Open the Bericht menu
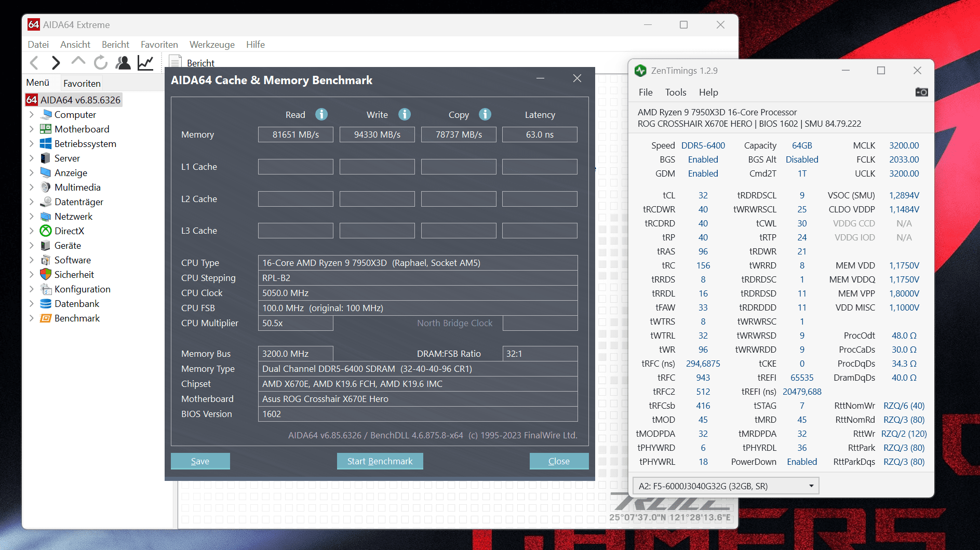The width and height of the screenshot is (980, 550). [115, 45]
